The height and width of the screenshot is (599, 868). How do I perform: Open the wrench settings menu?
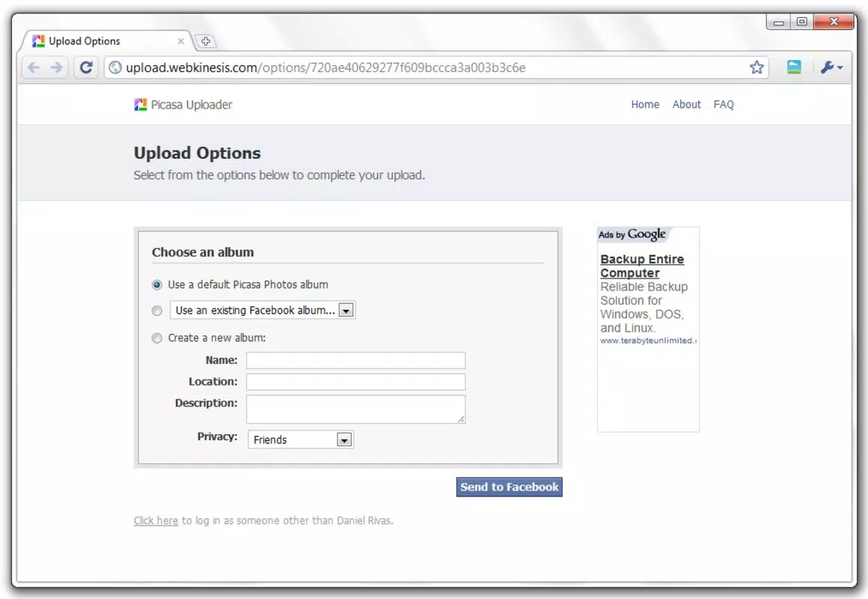tap(831, 67)
